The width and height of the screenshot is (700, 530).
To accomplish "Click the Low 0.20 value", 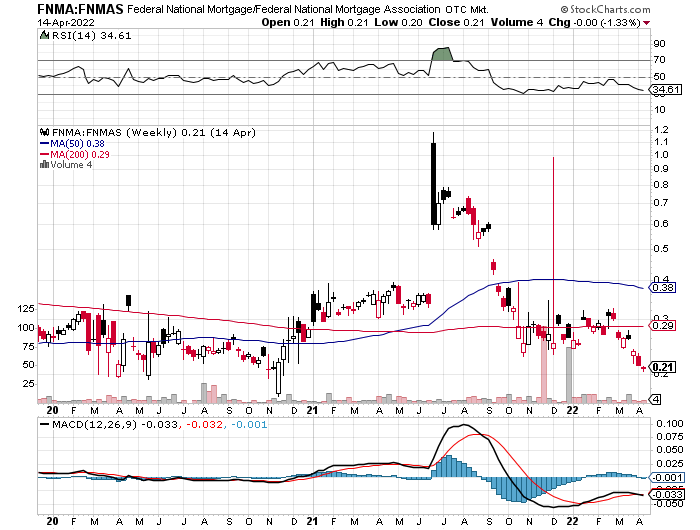I will pyautogui.click(x=398, y=22).
